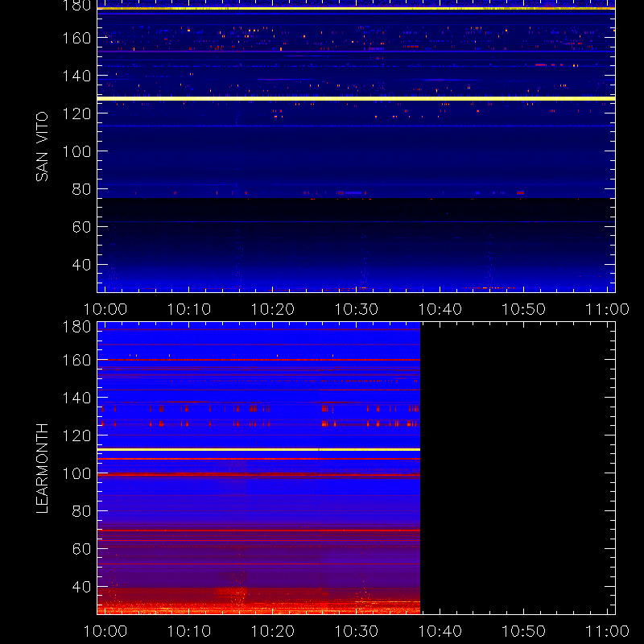Pick the 80 tick label on Learmonth axis
This screenshot has width=644, height=644.
pyautogui.click(x=82, y=511)
